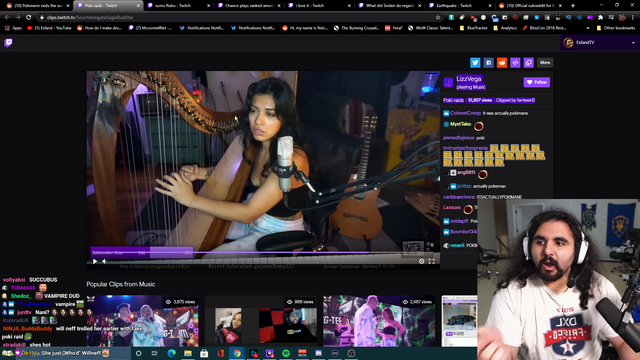The height and width of the screenshot is (360, 640).
Task: Share clip on Twitter
Action: coord(475,62)
